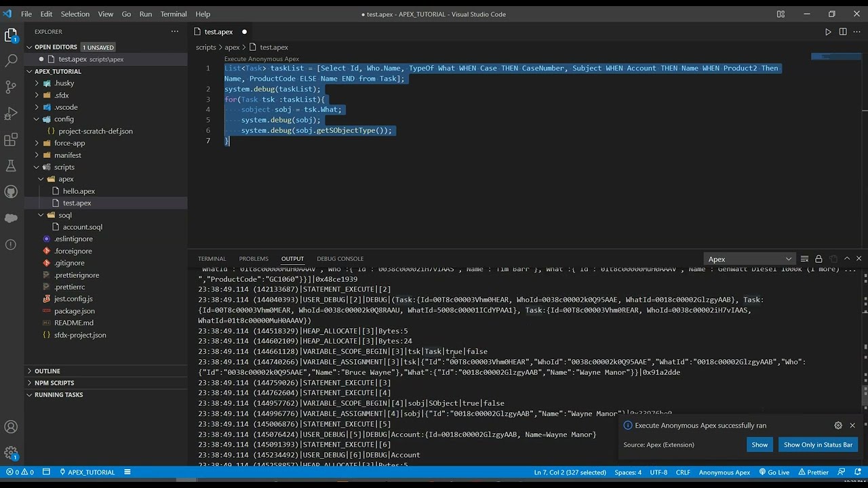The width and height of the screenshot is (868, 488).
Task: Open the GitHub icon in activity bar
Action: click(x=11, y=192)
